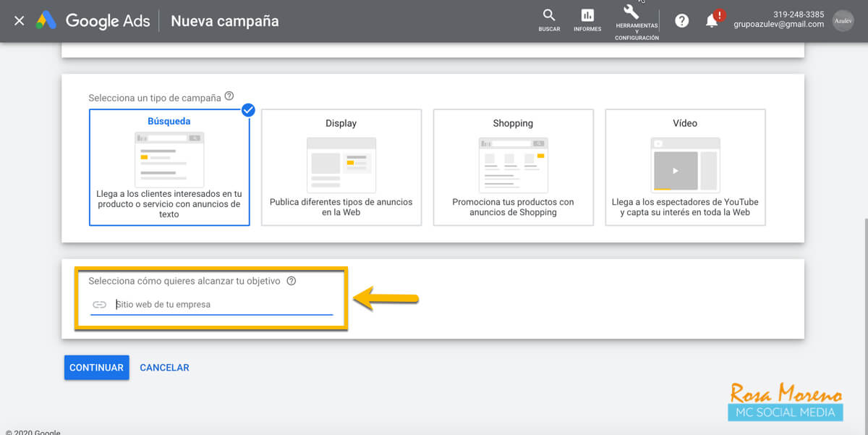Click the CONTINUAR button
The width and height of the screenshot is (868, 435).
pyautogui.click(x=96, y=367)
